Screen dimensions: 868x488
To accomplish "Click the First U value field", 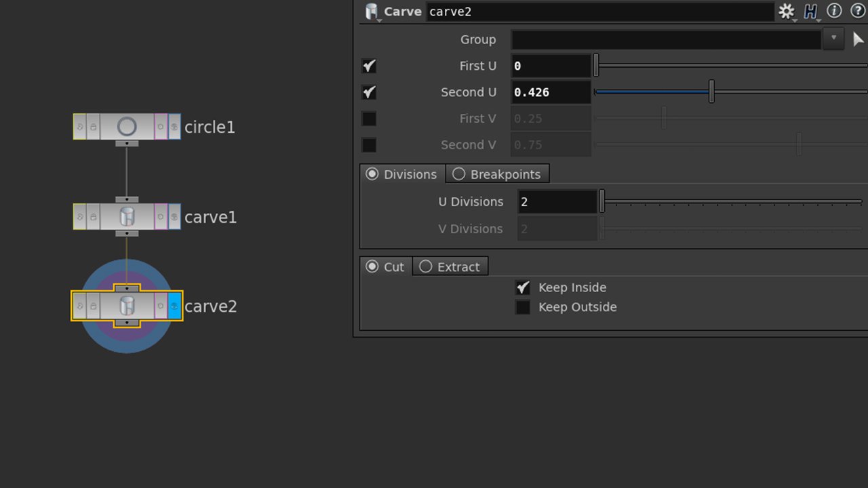I will 551,66.
